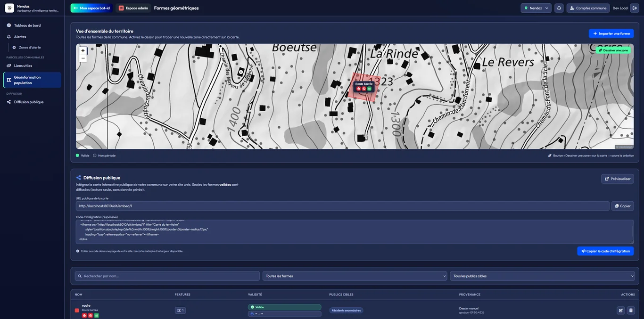Click the Formes géométriques page title
644x319 pixels.
click(x=176, y=8)
